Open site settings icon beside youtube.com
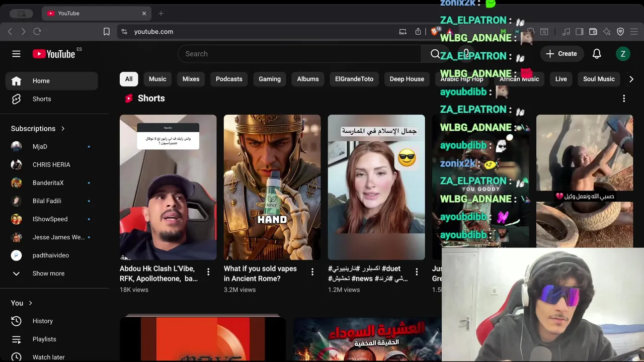The image size is (644, 362). point(124,32)
